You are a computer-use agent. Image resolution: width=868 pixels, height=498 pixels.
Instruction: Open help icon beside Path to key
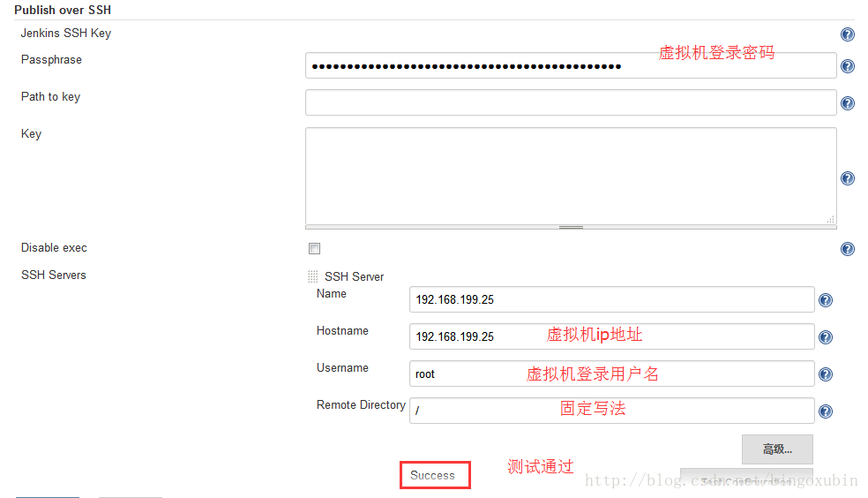tap(847, 103)
